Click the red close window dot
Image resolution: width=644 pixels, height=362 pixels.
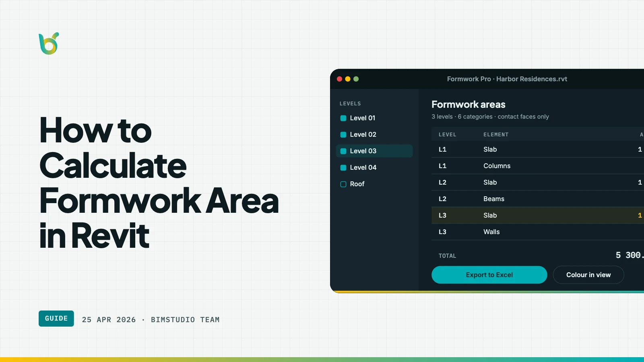(x=339, y=79)
